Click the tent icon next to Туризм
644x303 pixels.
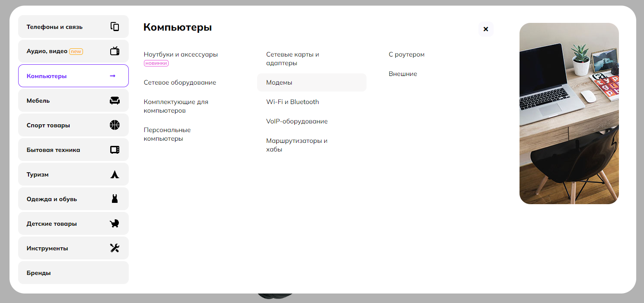pos(115,174)
